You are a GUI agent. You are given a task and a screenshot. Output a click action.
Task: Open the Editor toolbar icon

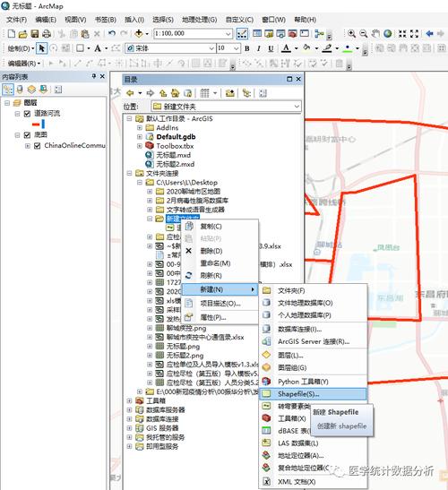(242, 33)
